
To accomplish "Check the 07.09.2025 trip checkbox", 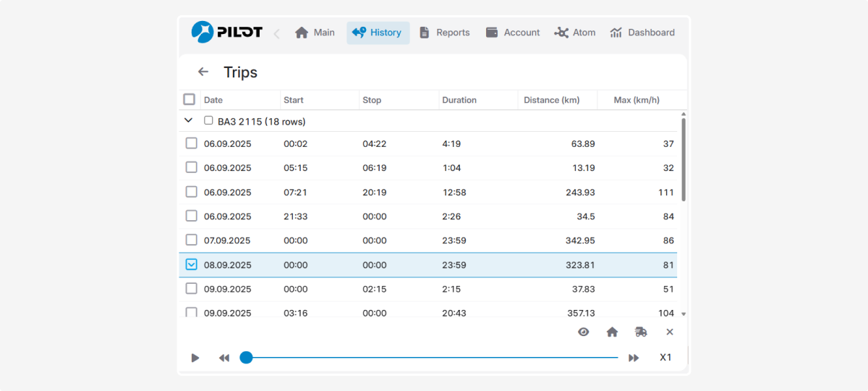I will [191, 240].
